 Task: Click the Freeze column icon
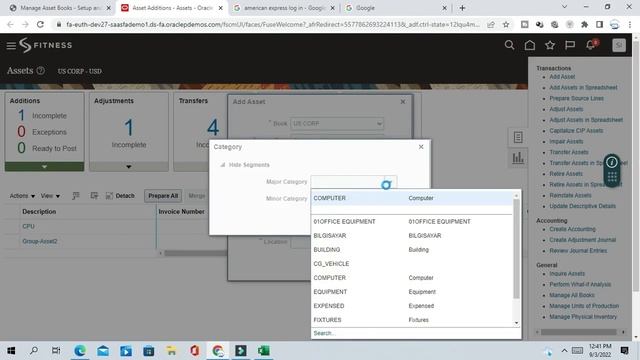[94, 196]
